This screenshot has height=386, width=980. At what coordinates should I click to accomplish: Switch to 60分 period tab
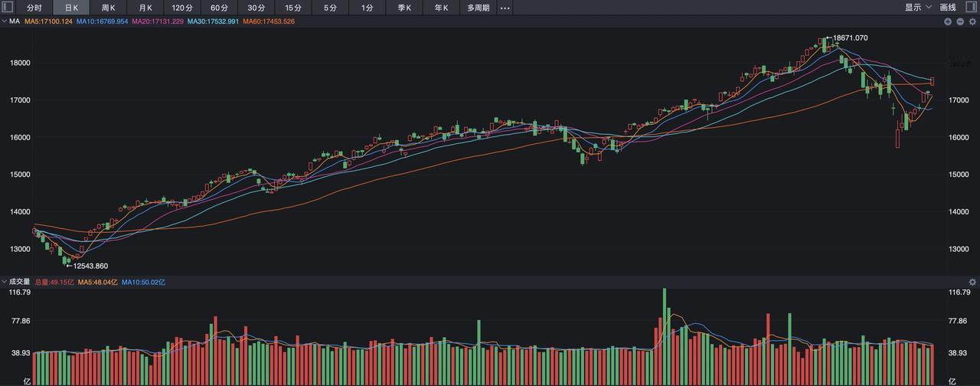tap(219, 8)
